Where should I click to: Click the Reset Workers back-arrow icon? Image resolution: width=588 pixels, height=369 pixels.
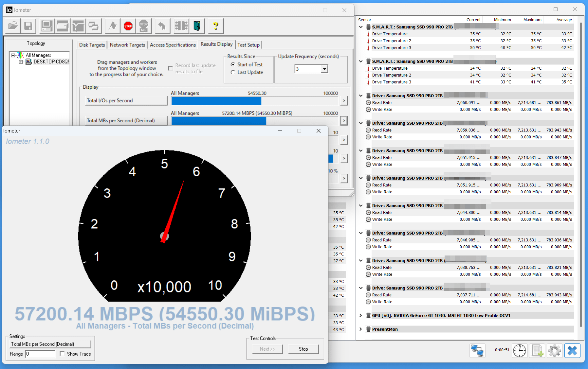162,26
